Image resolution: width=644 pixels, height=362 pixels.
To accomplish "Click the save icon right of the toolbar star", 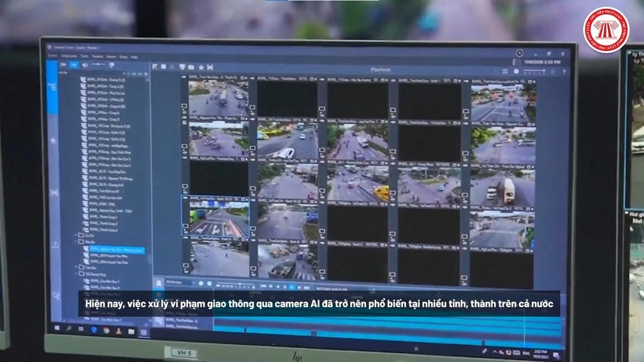I will click(210, 68).
